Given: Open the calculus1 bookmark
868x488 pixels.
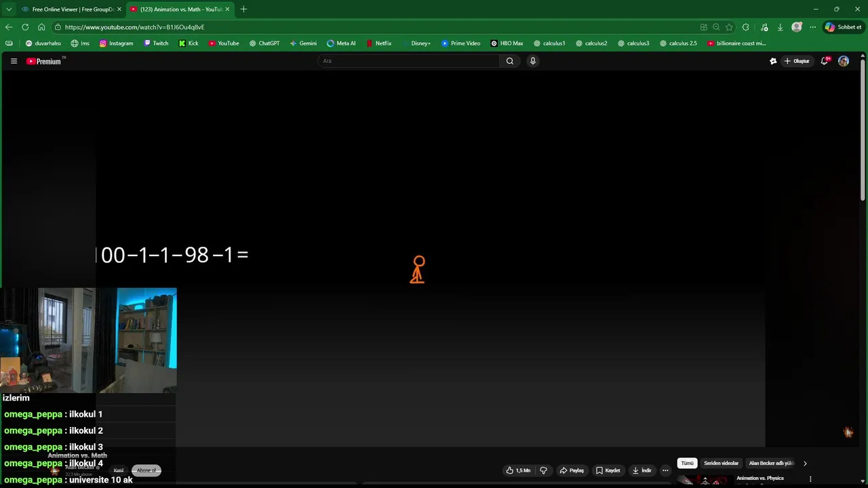Looking at the screenshot, I should tap(549, 43).
